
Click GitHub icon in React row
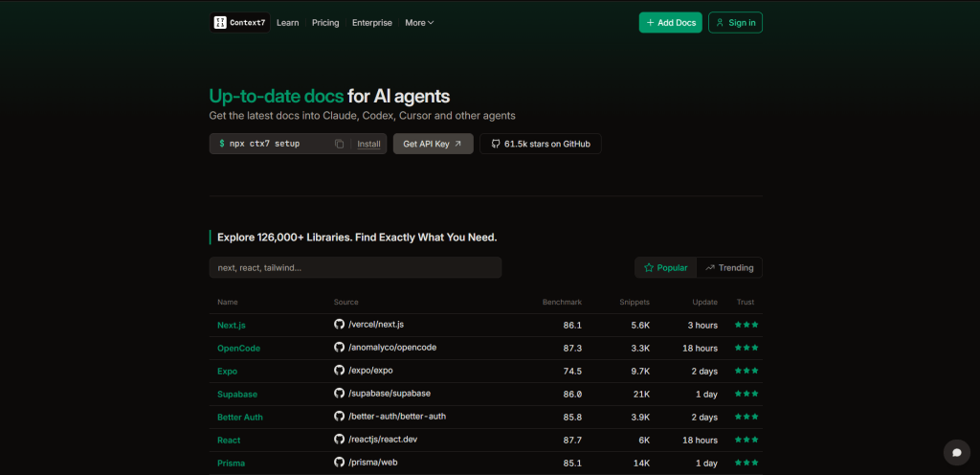point(340,439)
